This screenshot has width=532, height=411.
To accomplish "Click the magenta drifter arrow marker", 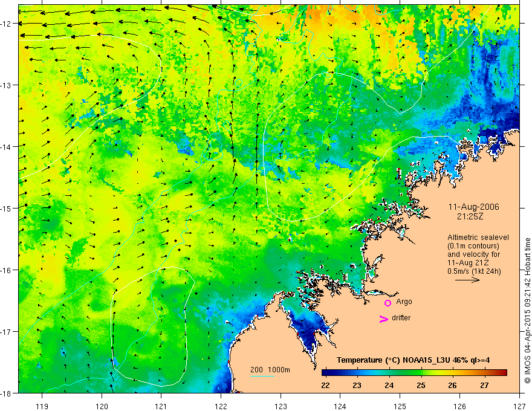I will 384,319.
